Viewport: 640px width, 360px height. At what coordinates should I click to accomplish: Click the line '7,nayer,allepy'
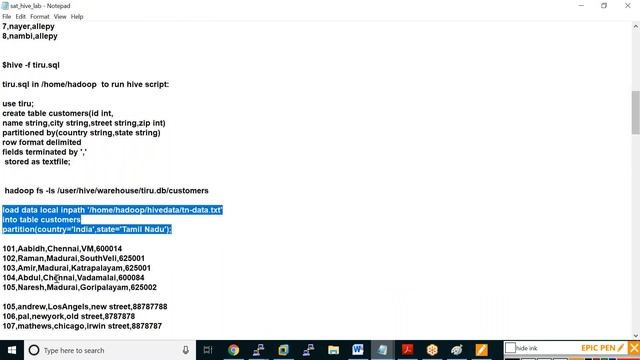point(28,27)
